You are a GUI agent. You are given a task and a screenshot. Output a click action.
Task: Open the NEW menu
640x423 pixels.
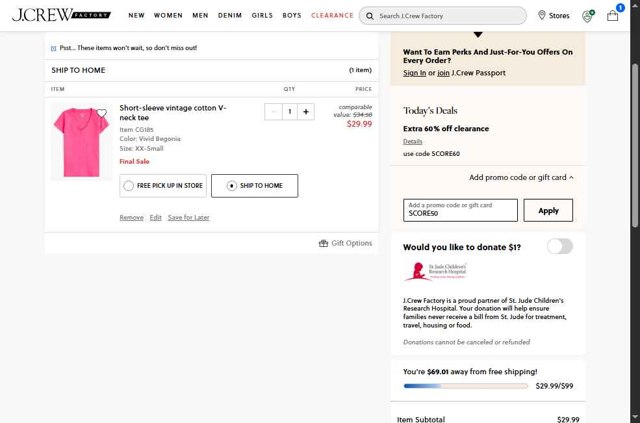[x=136, y=16]
